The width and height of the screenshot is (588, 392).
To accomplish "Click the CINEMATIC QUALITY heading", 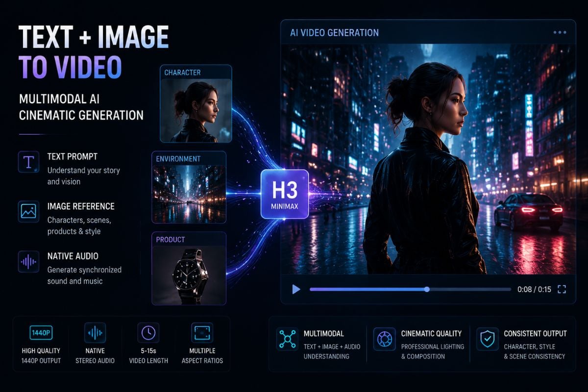I will [x=431, y=334].
